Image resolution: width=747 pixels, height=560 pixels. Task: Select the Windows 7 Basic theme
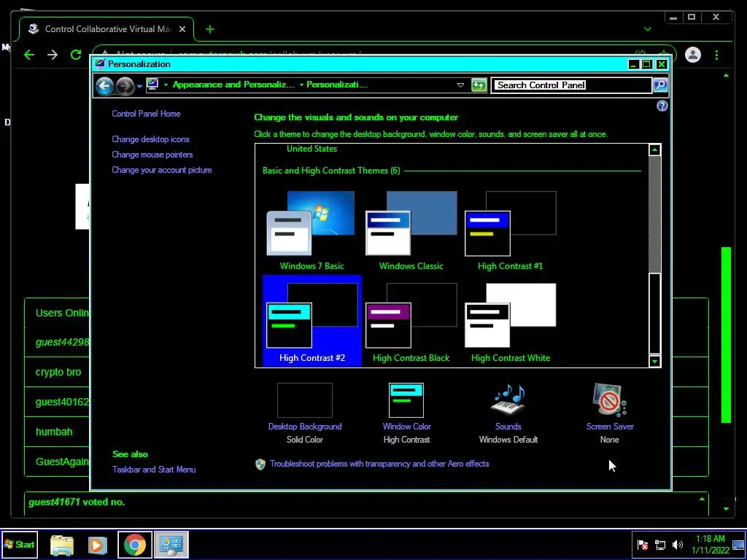point(311,231)
